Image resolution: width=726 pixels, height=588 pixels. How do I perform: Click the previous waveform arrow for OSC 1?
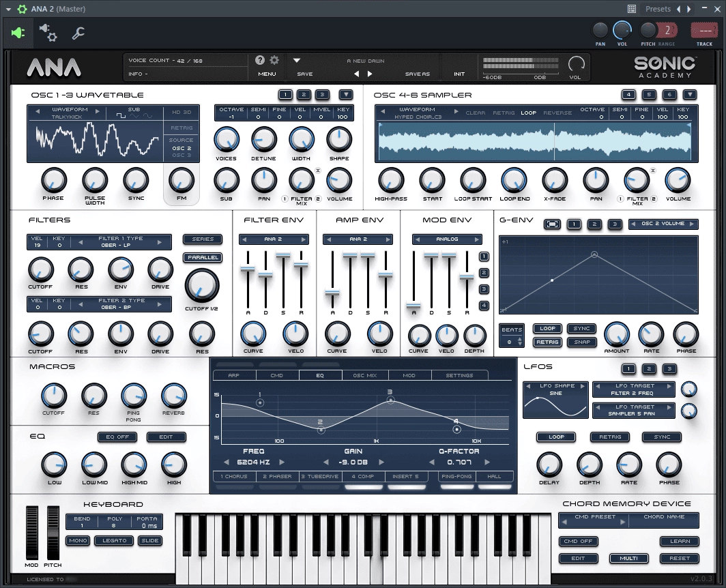[x=38, y=111]
